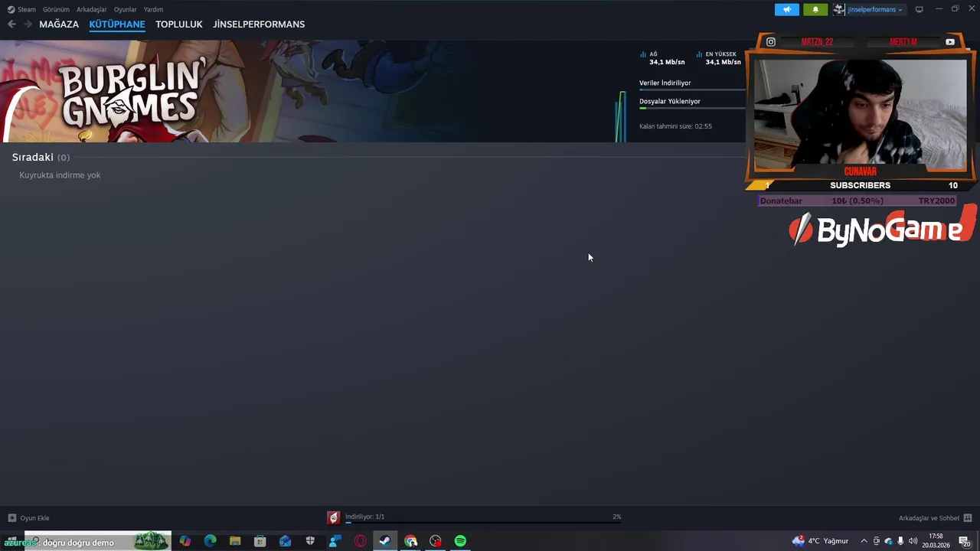Image resolution: width=980 pixels, height=551 pixels.
Task: Open Spotify from the taskbar
Action: (460, 541)
